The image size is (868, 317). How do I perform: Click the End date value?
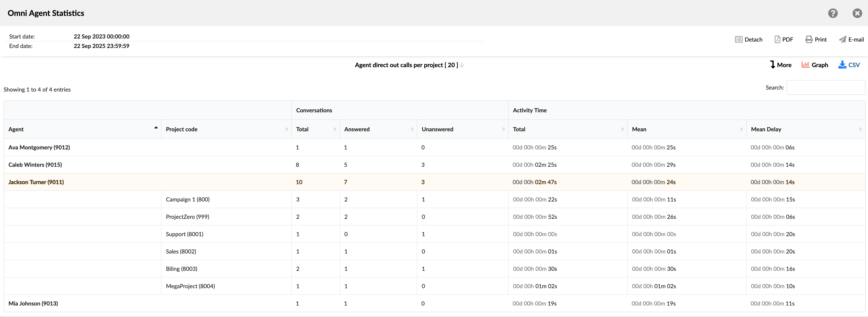point(101,46)
